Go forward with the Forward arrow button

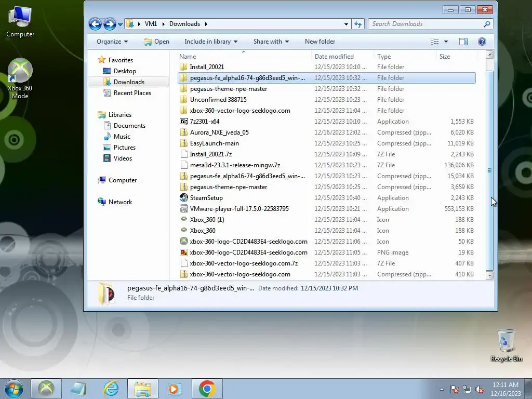pyautogui.click(x=110, y=24)
